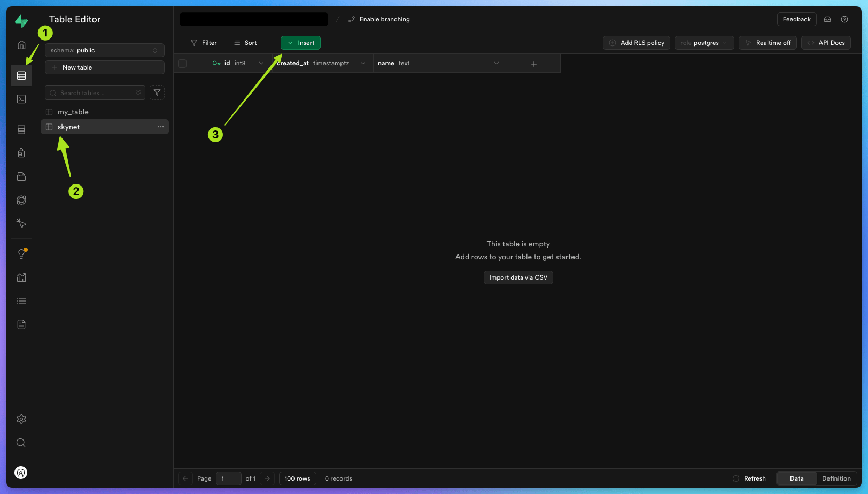Open the sort chevron in table search
The height and width of the screenshot is (494, 868).
click(138, 92)
